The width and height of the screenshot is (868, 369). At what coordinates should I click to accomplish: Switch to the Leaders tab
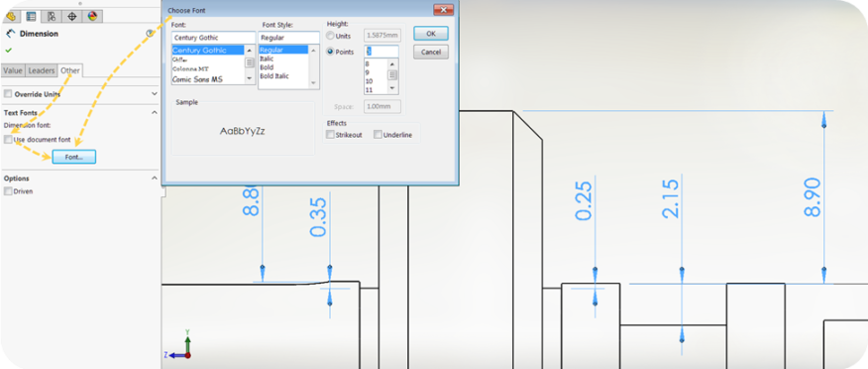(x=42, y=70)
